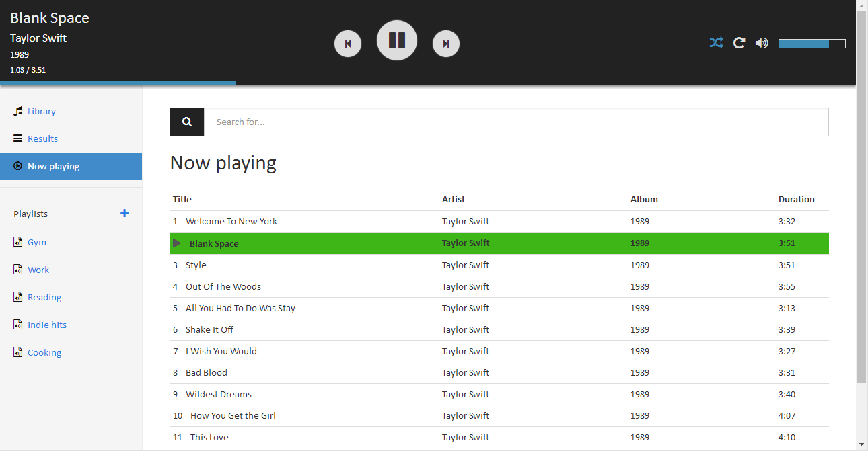Screen dimensions: 868x451
Task: Adjust the volume slider bar
Action: coord(811,44)
